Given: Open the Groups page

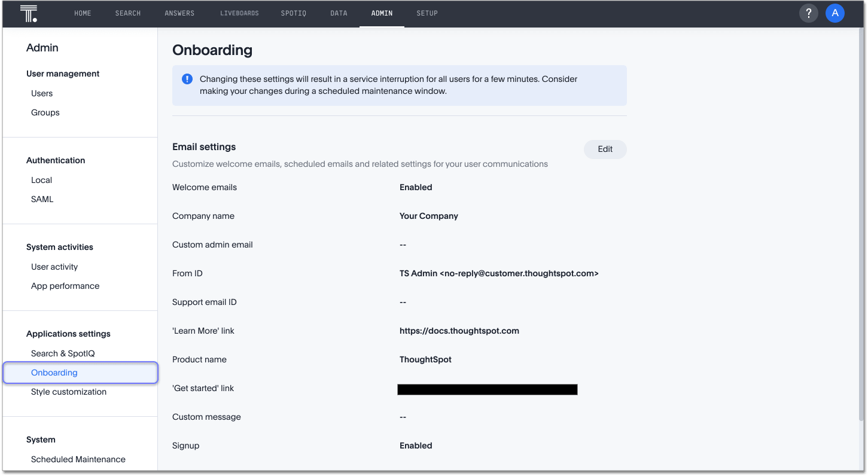Looking at the screenshot, I should [45, 112].
